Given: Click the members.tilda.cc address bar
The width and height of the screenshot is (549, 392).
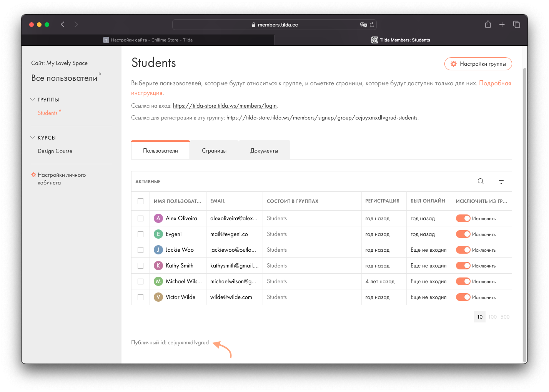Looking at the screenshot, I should click(x=274, y=25).
